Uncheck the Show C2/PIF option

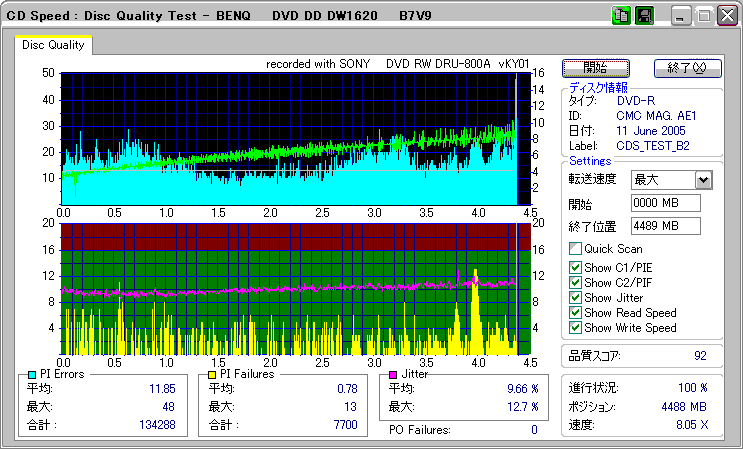coord(575,283)
